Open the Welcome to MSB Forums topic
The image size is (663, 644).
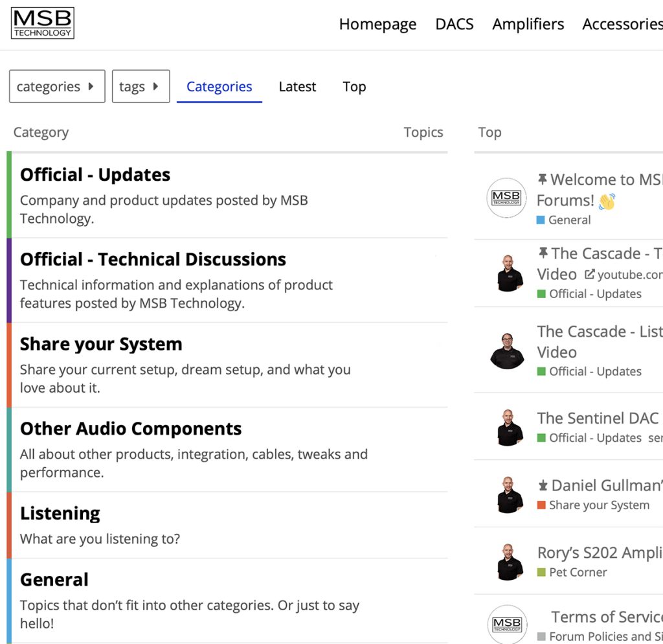[x=600, y=190]
